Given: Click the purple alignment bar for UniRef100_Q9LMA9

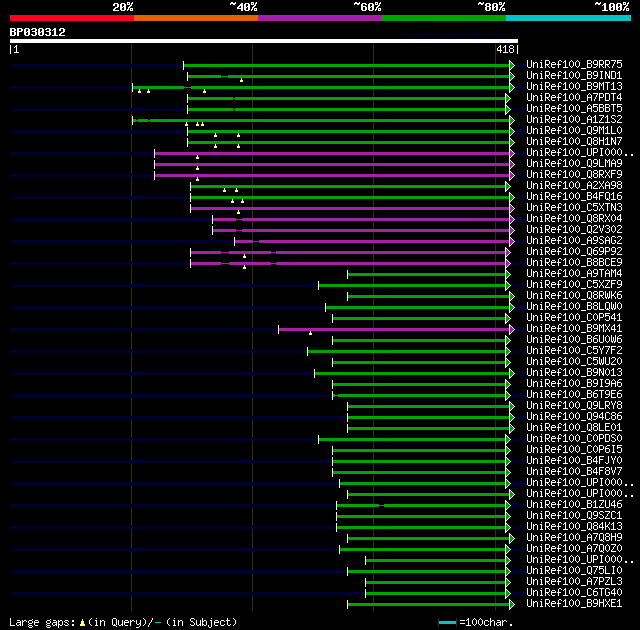Looking at the screenshot, I should point(332,164).
